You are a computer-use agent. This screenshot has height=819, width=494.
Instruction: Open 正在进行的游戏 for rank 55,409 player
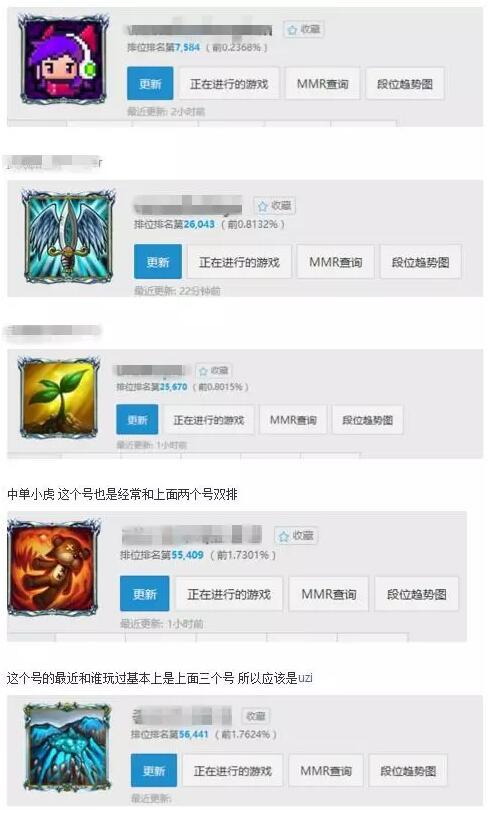[229, 594]
